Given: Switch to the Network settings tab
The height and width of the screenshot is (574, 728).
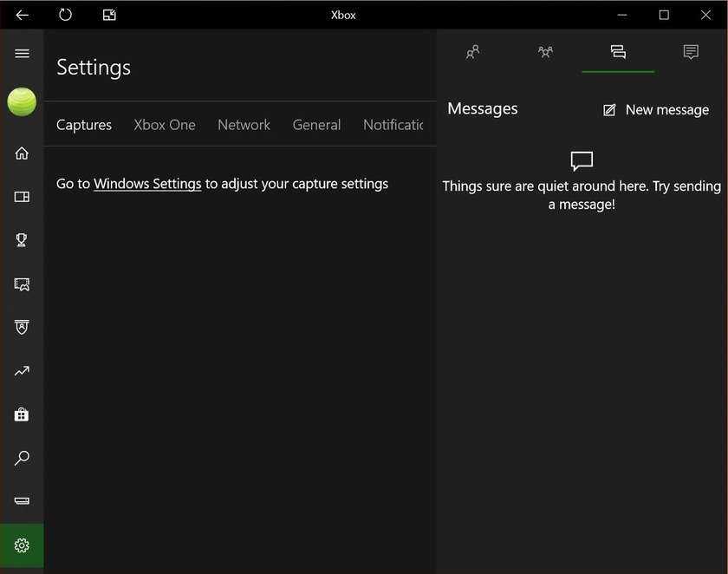Looking at the screenshot, I should coord(244,125).
